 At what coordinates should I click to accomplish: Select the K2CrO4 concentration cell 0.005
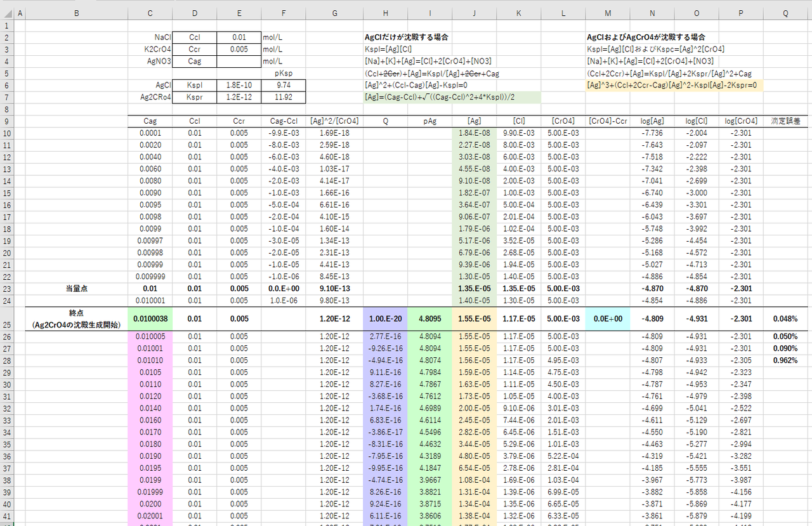[239, 49]
